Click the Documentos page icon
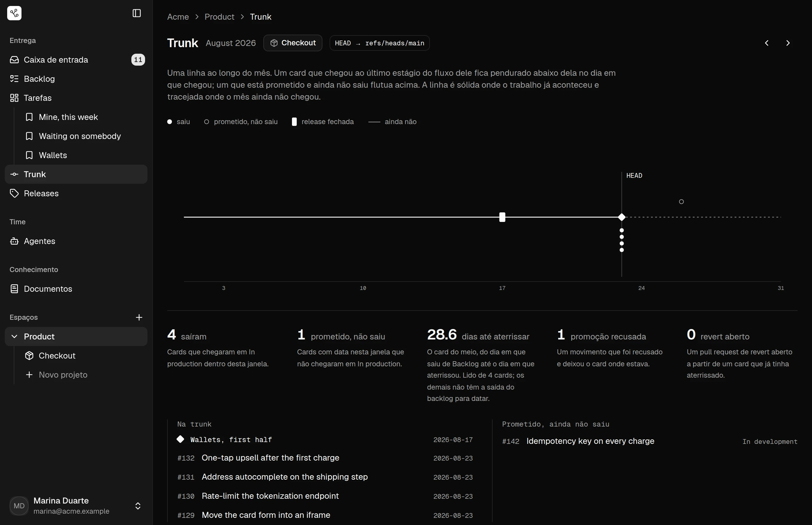The image size is (812, 525). click(x=14, y=289)
